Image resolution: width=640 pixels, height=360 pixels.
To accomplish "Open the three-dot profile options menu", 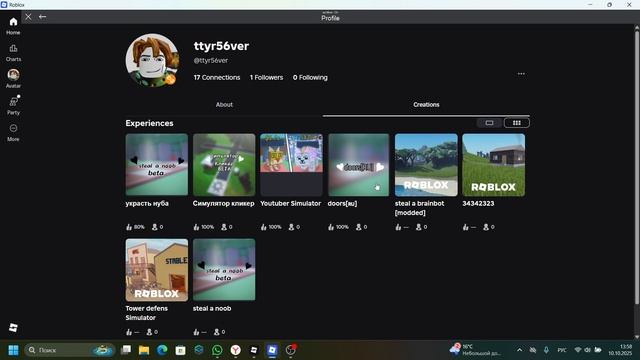I will tap(521, 74).
